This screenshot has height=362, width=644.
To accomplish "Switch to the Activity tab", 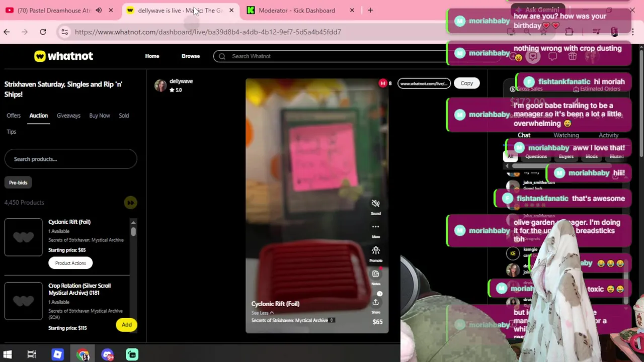I will 608,135.
